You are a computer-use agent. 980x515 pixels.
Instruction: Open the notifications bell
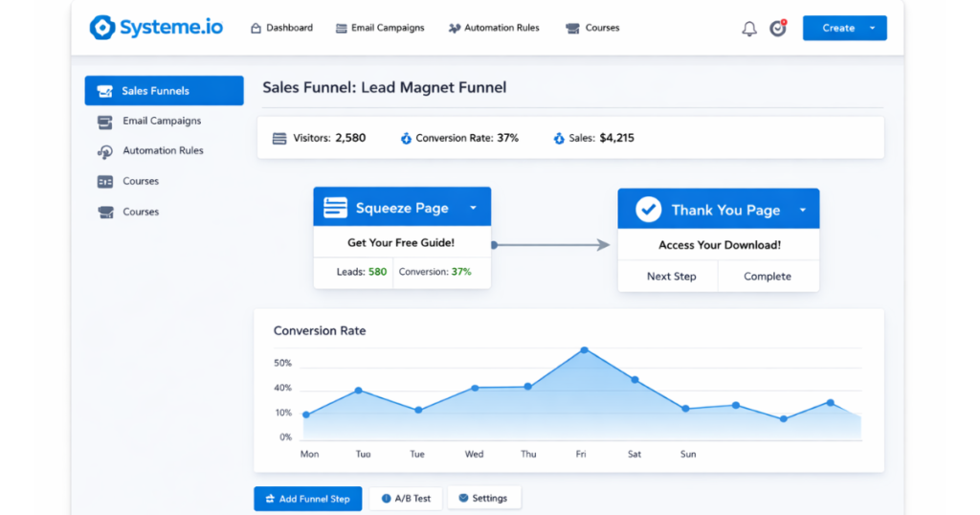click(x=749, y=29)
